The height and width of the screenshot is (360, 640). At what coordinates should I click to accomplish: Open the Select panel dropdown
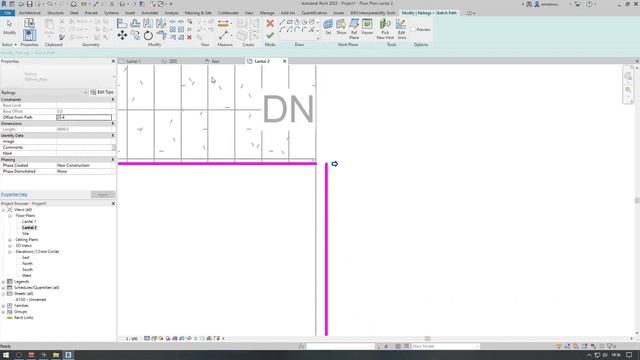point(9,44)
